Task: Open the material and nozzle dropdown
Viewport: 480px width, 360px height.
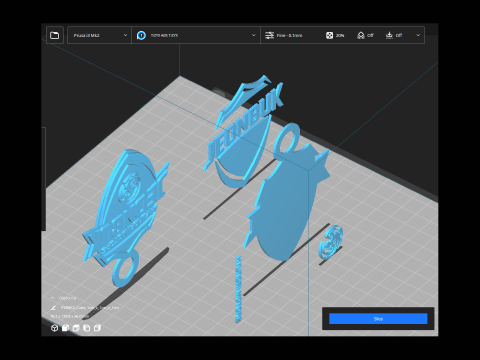Action: point(196,35)
